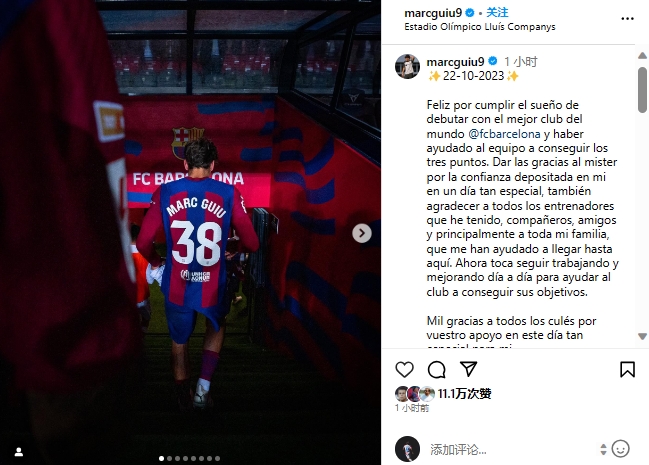Click the 关注 follow button

pos(497,13)
